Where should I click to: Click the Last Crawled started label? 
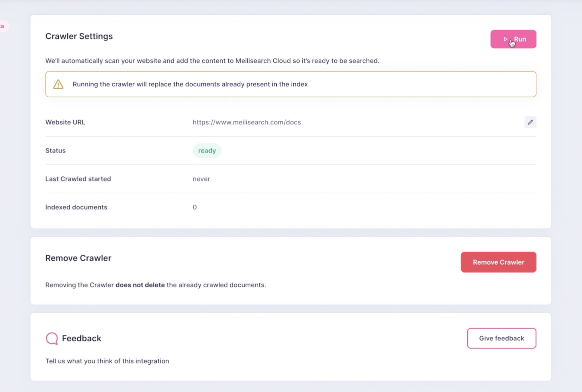[x=78, y=179]
